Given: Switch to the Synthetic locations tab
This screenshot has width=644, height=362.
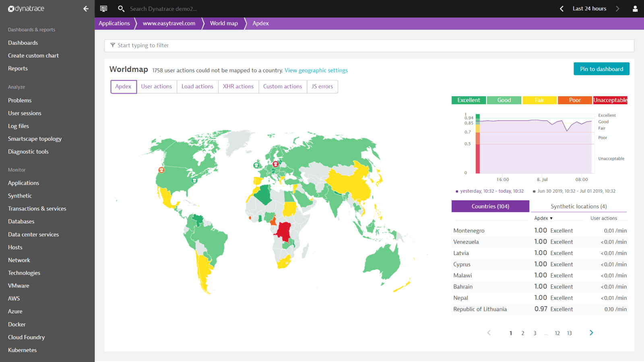Looking at the screenshot, I should click(578, 206).
